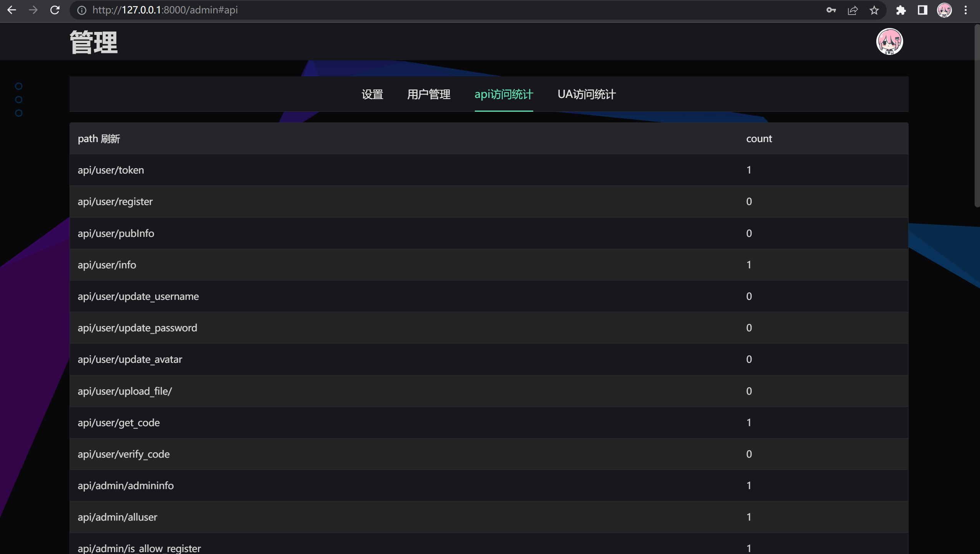Select the api/user/info path

tap(107, 265)
